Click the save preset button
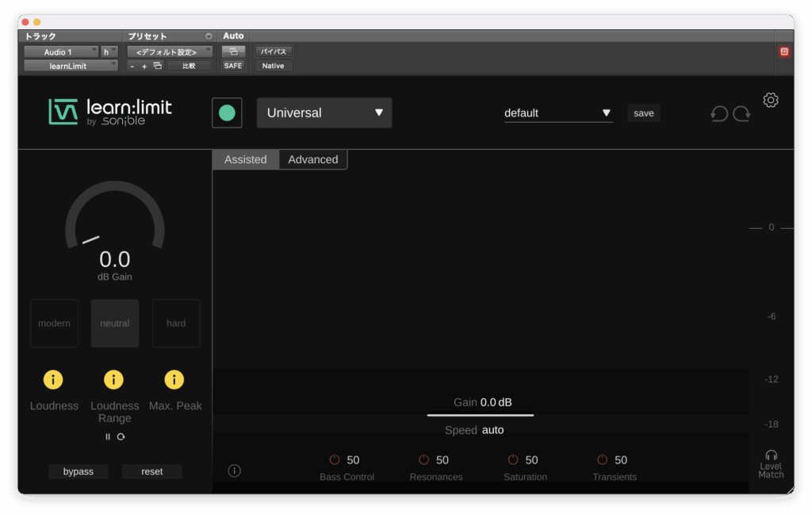 click(644, 113)
